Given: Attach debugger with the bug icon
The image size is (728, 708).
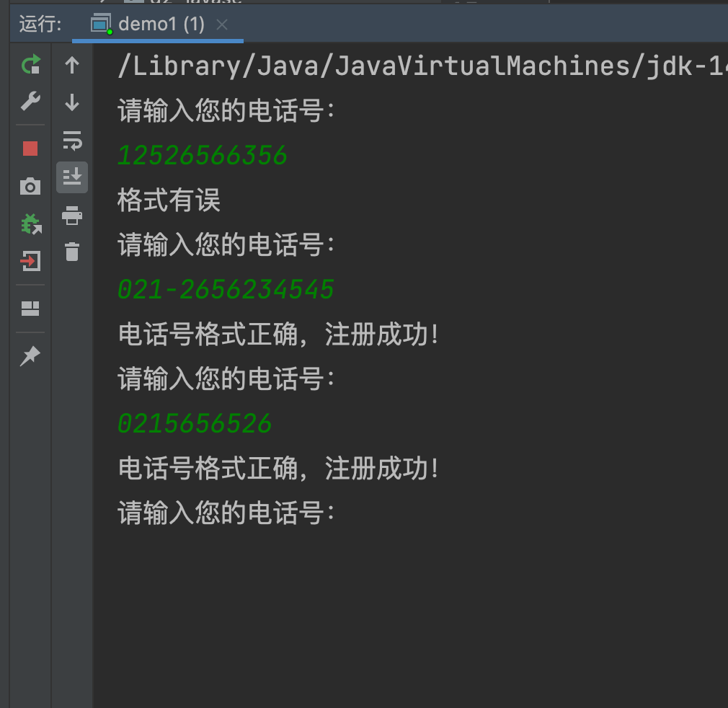Looking at the screenshot, I should [x=31, y=224].
